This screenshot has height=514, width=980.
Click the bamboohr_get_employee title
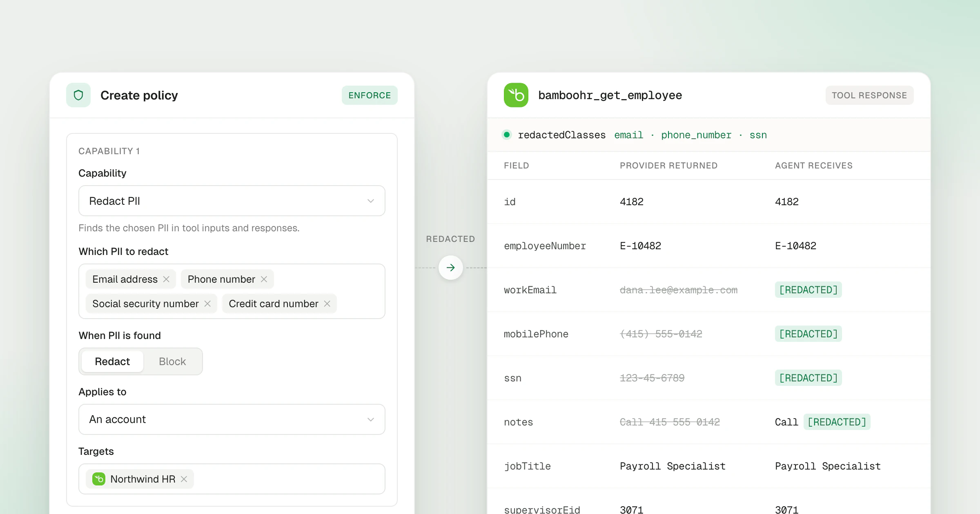pyautogui.click(x=610, y=95)
